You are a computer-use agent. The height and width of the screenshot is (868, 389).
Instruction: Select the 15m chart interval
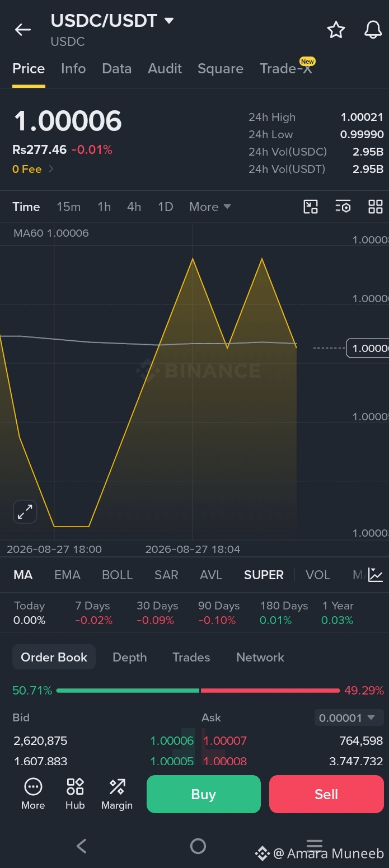tap(69, 207)
